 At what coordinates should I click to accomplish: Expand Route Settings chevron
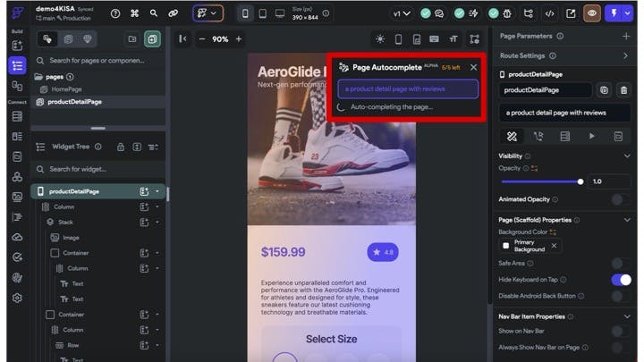pos(625,55)
